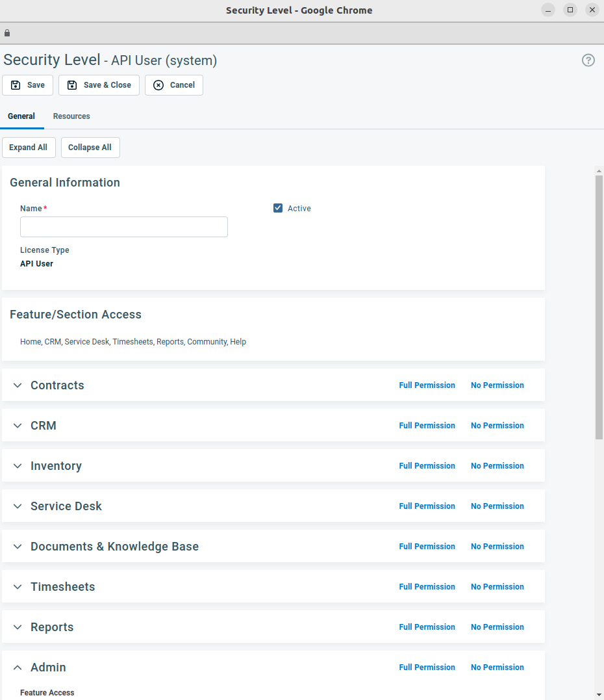Expand the Contracts section chevron
Viewport: 604px width, 700px height.
pos(18,385)
